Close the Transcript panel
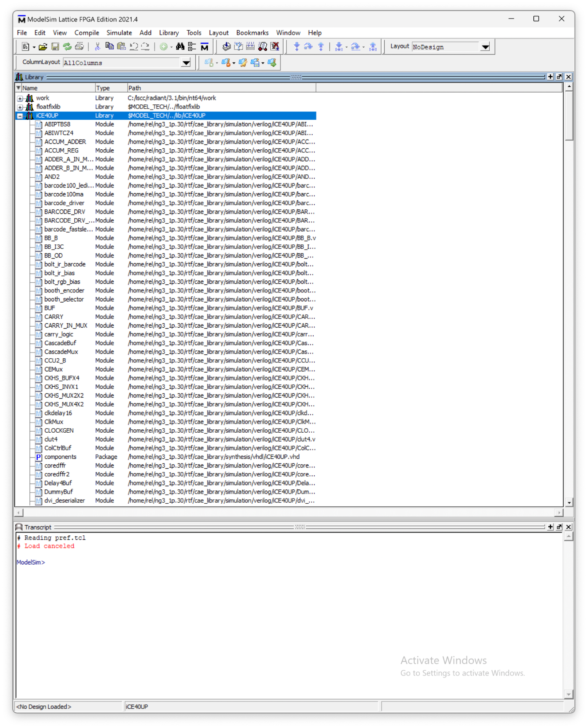This screenshot has height=728, width=588. coord(568,527)
